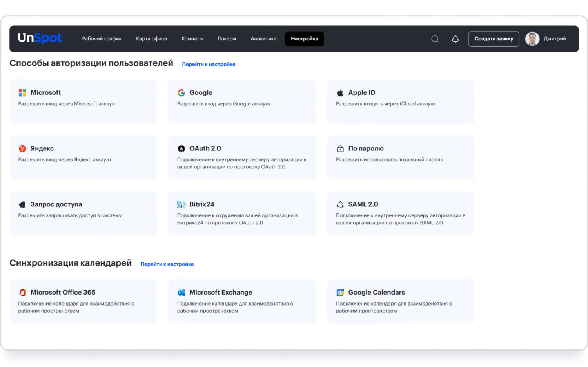588x367 pixels.
Task: Click the Apple ID logo icon
Action: click(x=340, y=93)
